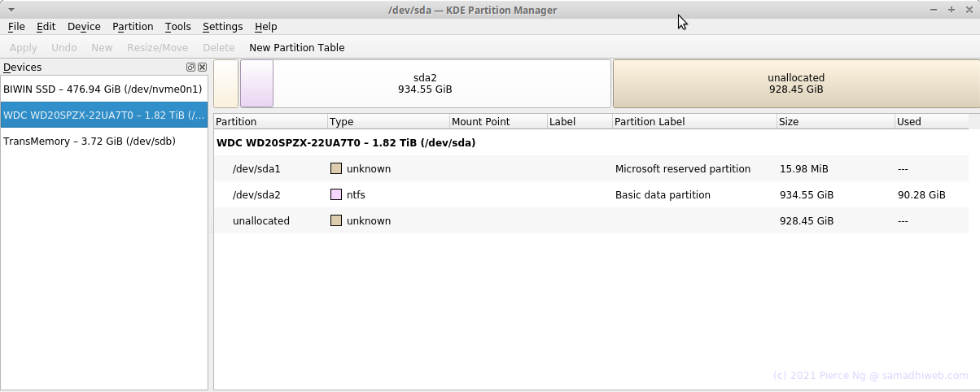The height and width of the screenshot is (392, 980).
Task: Click New Partition Table in the toolbar
Action: tap(297, 48)
